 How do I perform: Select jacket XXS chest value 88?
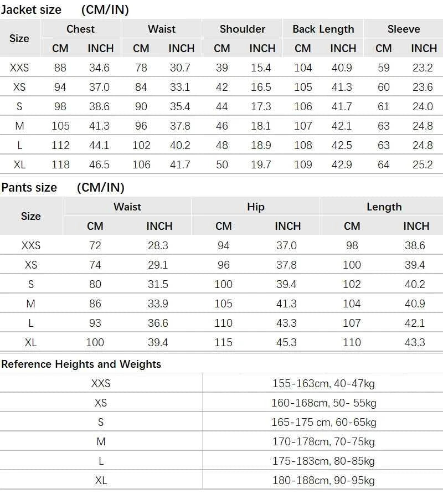(x=60, y=68)
